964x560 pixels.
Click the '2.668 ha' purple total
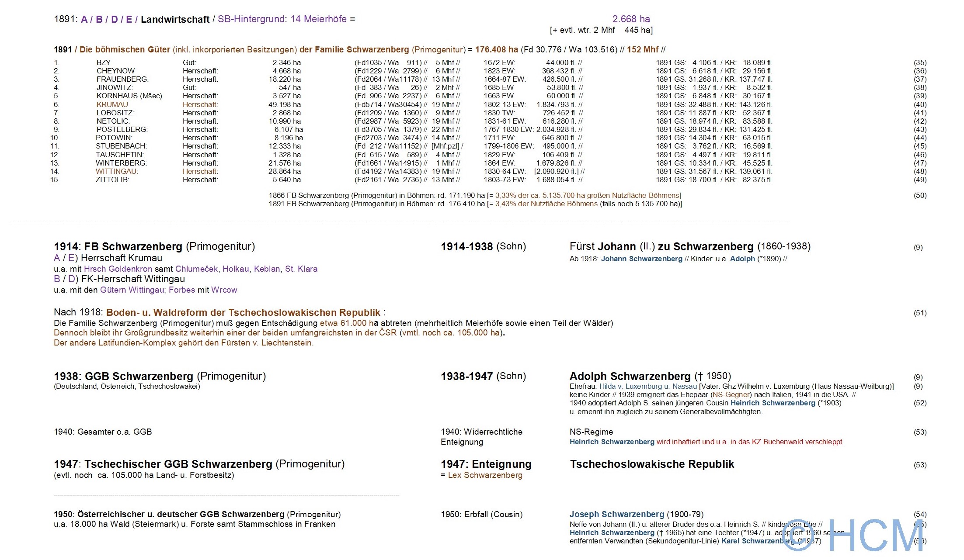631,19
